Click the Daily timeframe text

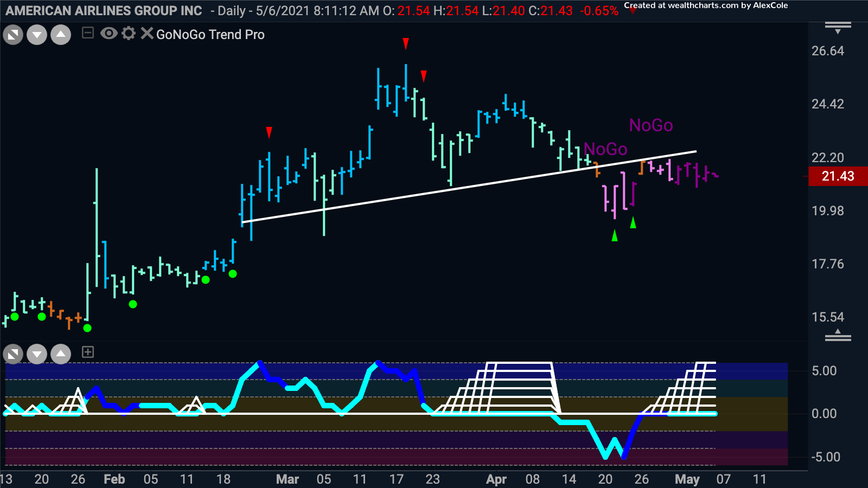(x=232, y=11)
